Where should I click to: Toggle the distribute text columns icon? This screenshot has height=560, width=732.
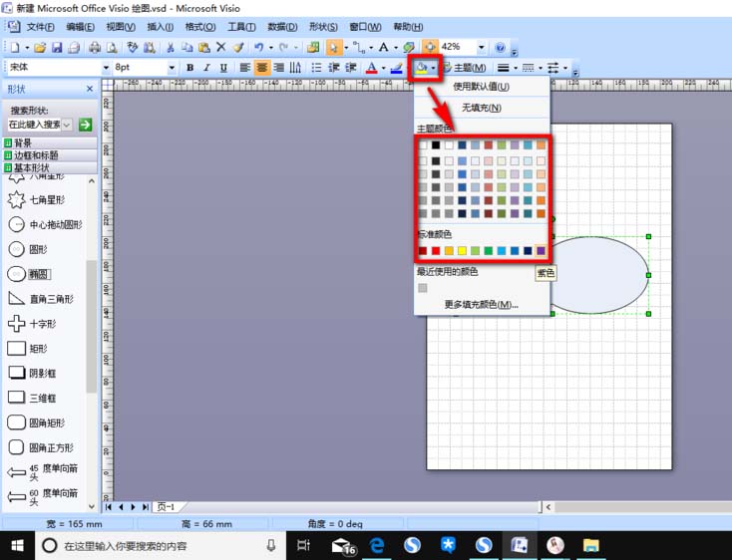pyautogui.click(x=295, y=68)
